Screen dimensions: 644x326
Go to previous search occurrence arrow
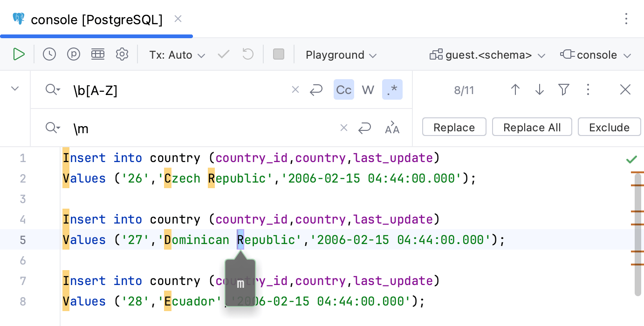[x=515, y=89]
